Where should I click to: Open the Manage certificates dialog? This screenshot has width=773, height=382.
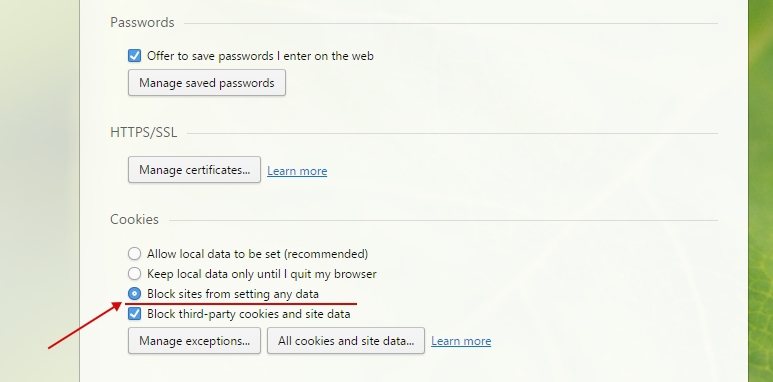tap(194, 170)
